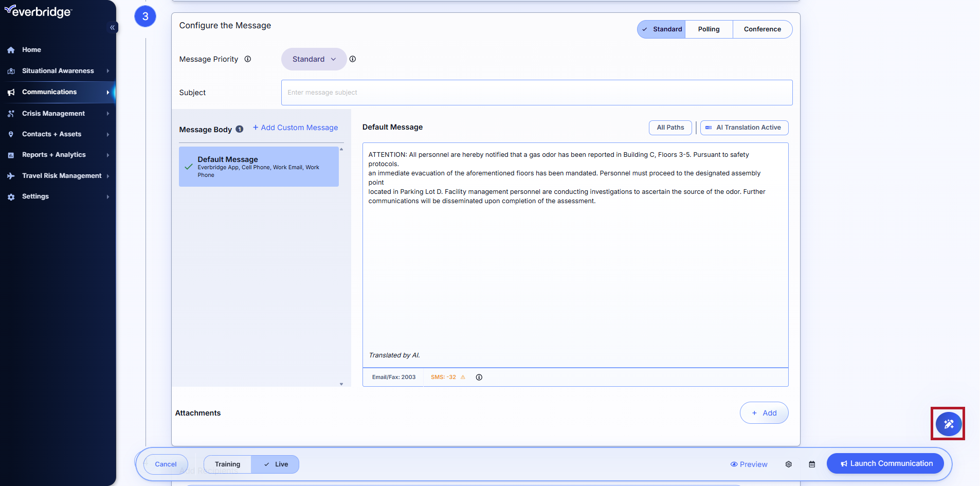Click the AI assistant magic wand button
Image resolution: width=980 pixels, height=486 pixels.
tap(948, 424)
